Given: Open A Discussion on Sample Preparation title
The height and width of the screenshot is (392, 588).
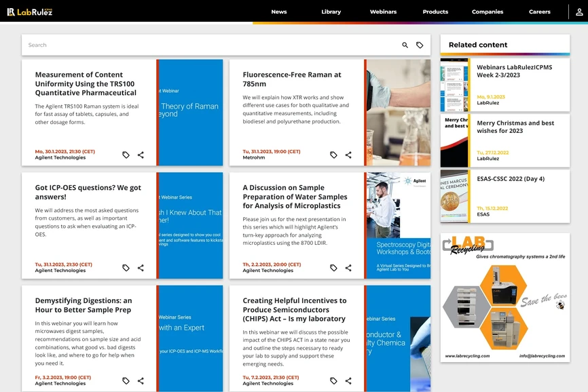Looking at the screenshot, I should (295, 197).
